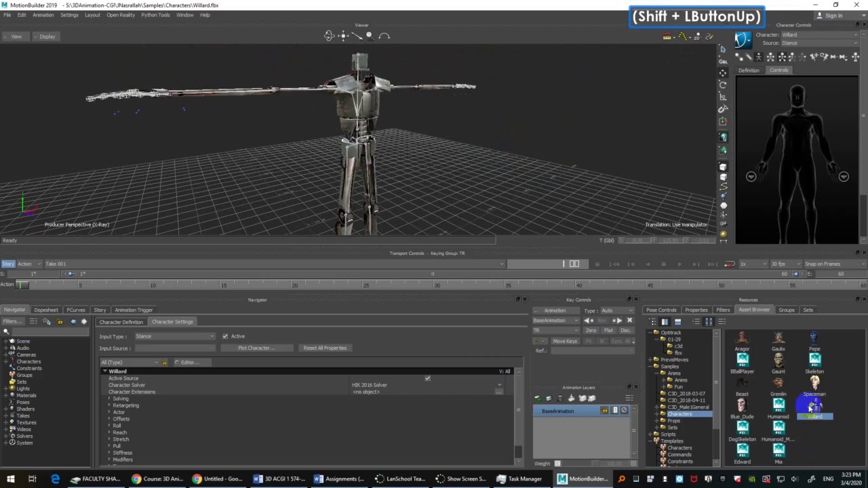Viewport: 868px width, 488px height.
Task: Click the Navigator back arrow icon
Action: pyautogui.click(x=73, y=321)
